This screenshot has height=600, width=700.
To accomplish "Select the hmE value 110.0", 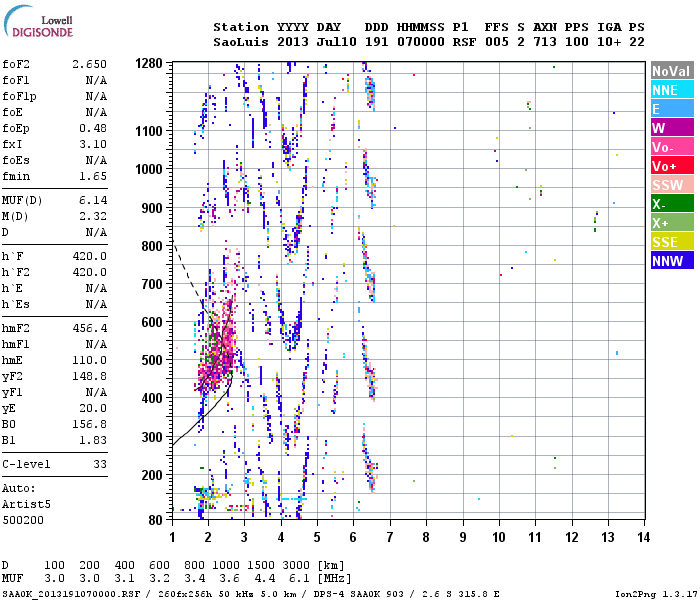I will (x=90, y=360).
